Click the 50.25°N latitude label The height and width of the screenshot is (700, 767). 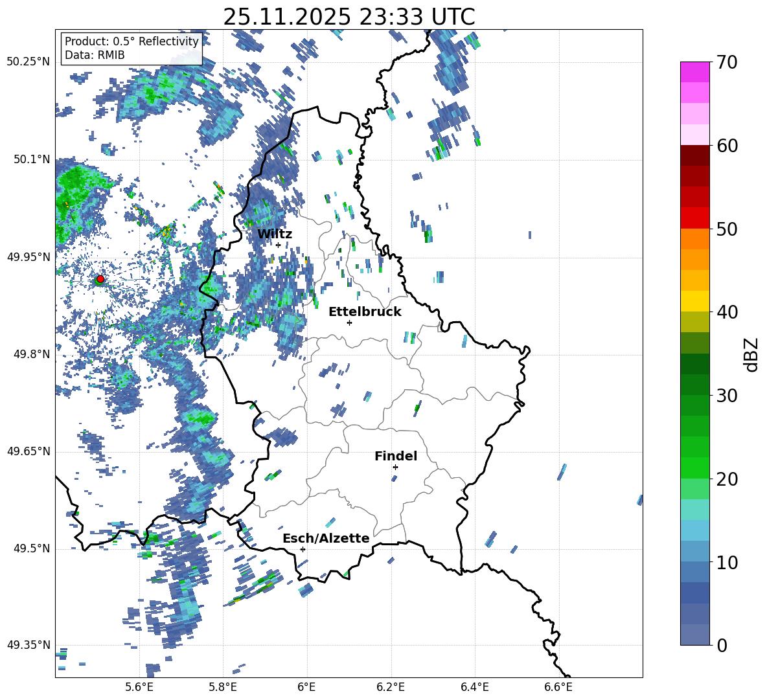click(x=29, y=62)
